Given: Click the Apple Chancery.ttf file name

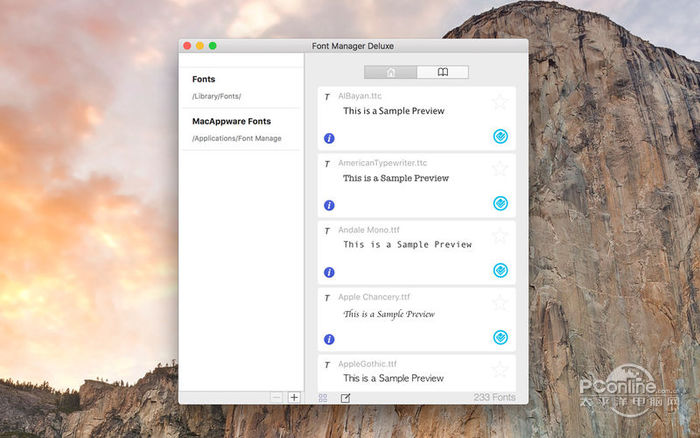Looking at the screenshot, I should [374, 297].
